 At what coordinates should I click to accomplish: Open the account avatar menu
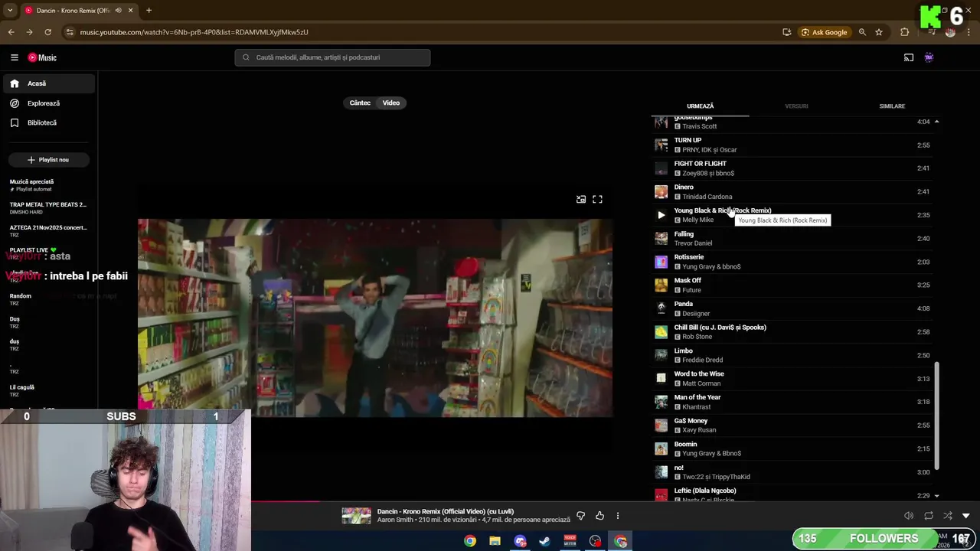tap(929, 57)
